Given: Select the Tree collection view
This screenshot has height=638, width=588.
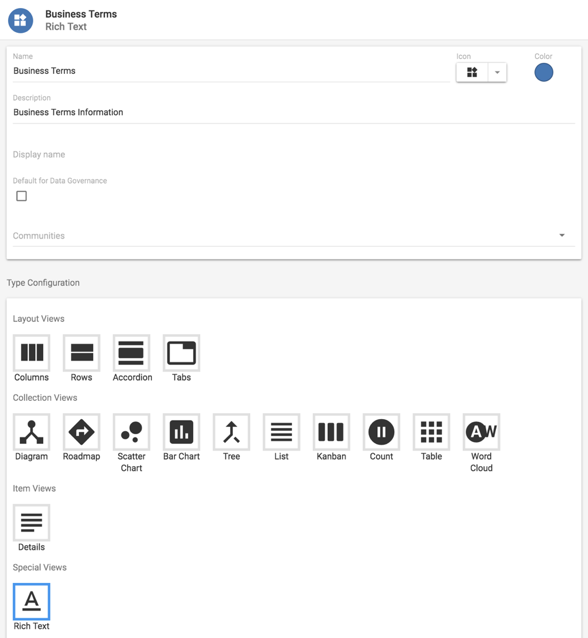Looking at the screenshot, I should coord(232,432).
